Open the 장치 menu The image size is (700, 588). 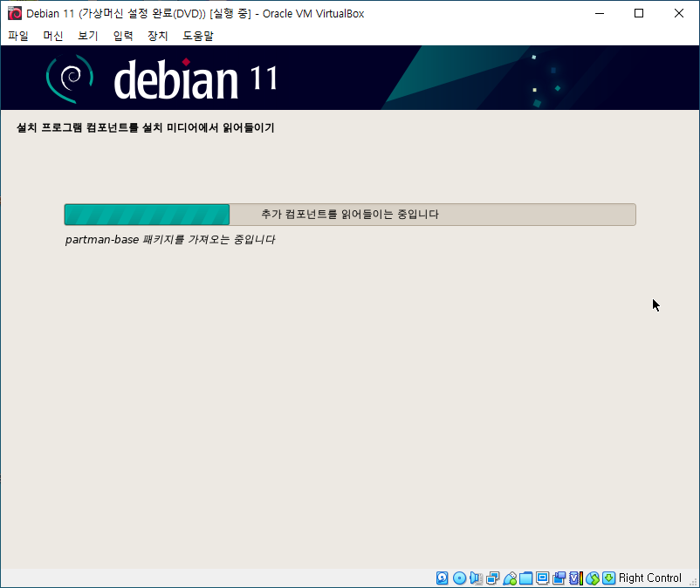pyautogui.click(x=158, y=36)
